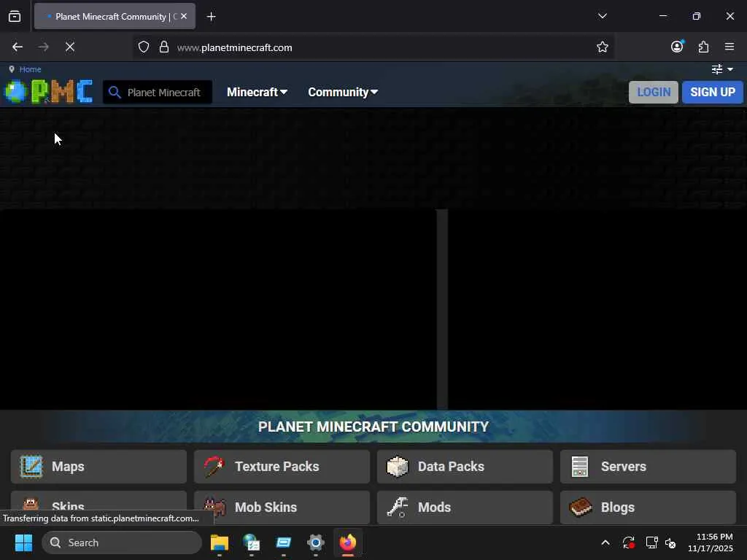
Task: Click the PLANET MINECRAFT COMMUNITY heading
Action: point(373,427)
